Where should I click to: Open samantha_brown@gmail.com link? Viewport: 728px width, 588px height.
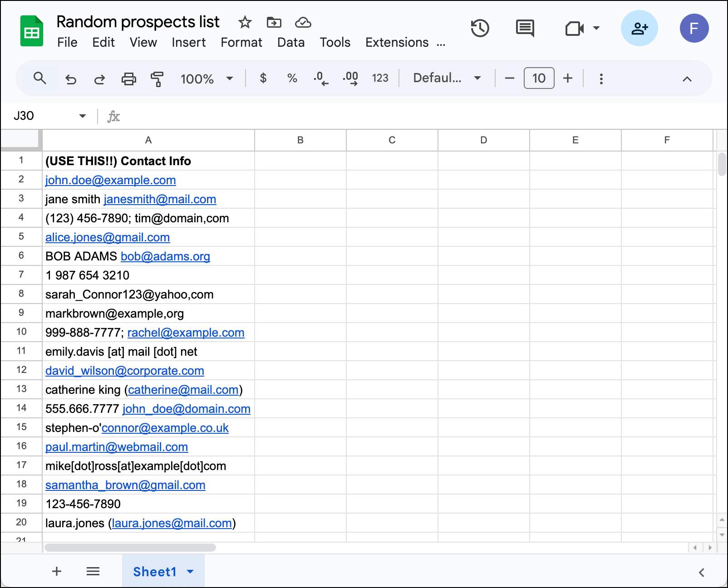point(125,485)
